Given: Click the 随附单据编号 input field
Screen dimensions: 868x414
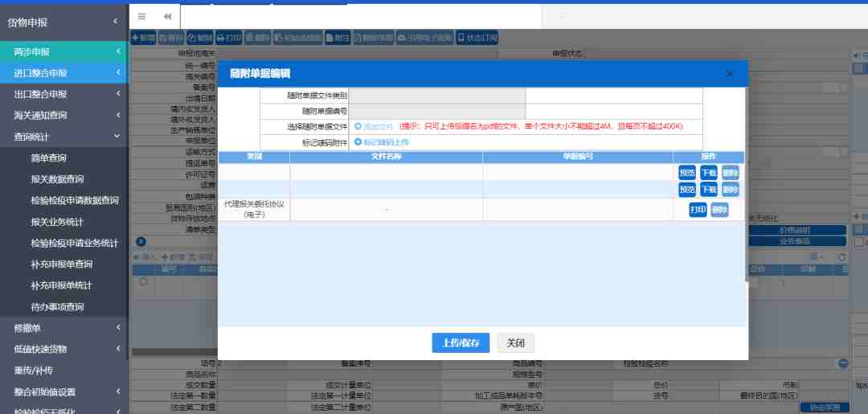Looking at the screenshot, I should point(437,111).
